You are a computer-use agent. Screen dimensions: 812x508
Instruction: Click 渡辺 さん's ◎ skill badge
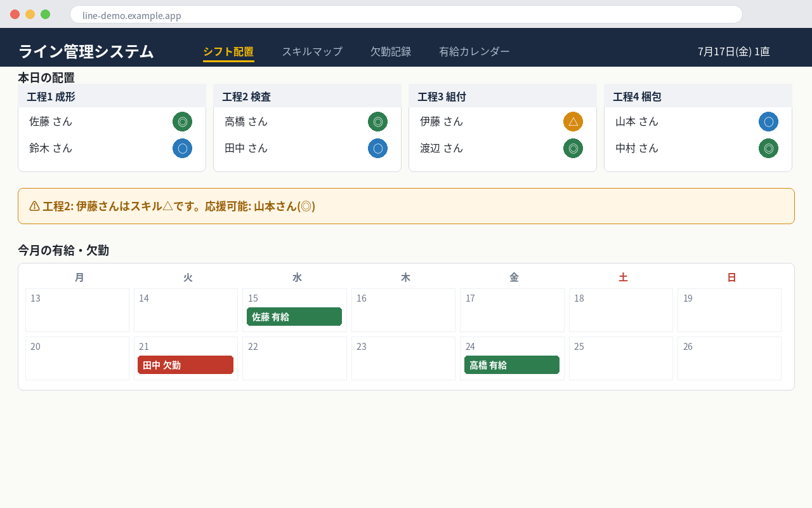click(x=573, y=148)
